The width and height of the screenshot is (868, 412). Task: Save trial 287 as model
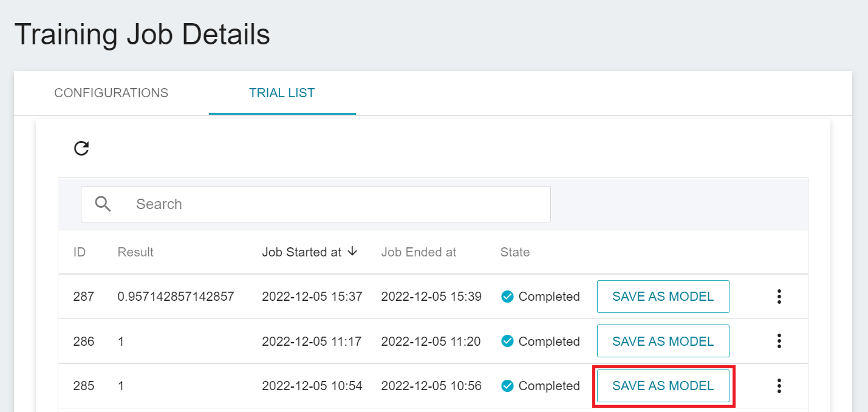(x=663, y=297)
